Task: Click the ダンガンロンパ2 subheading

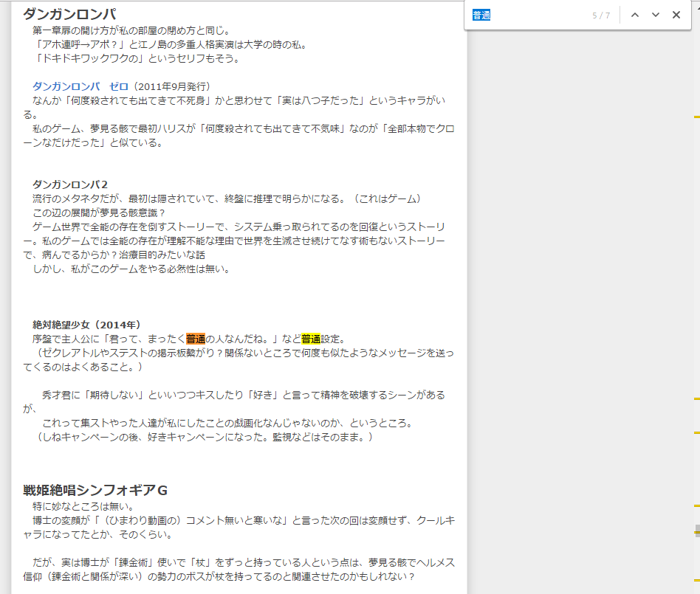Action: click(x=70, y=184)
